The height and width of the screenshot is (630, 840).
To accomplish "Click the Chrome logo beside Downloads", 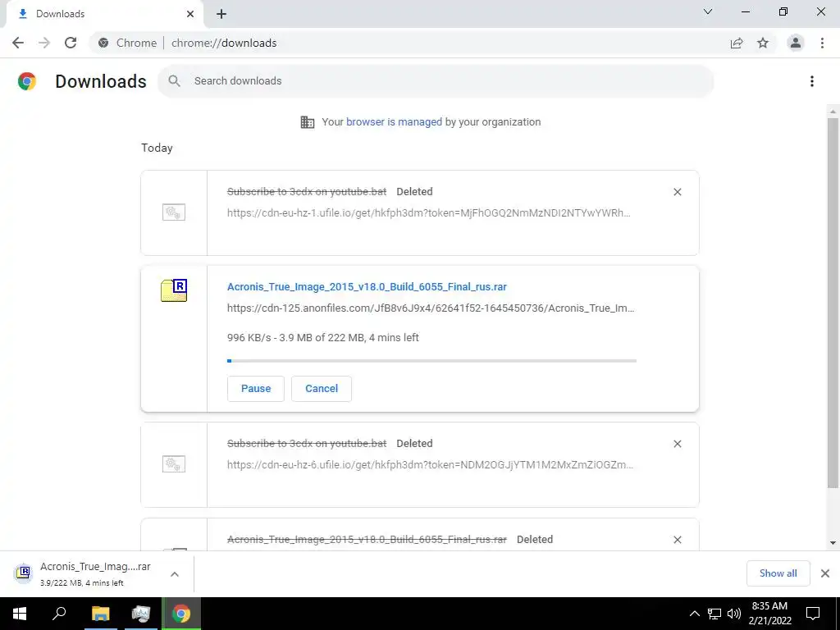I will click(27, 81).
